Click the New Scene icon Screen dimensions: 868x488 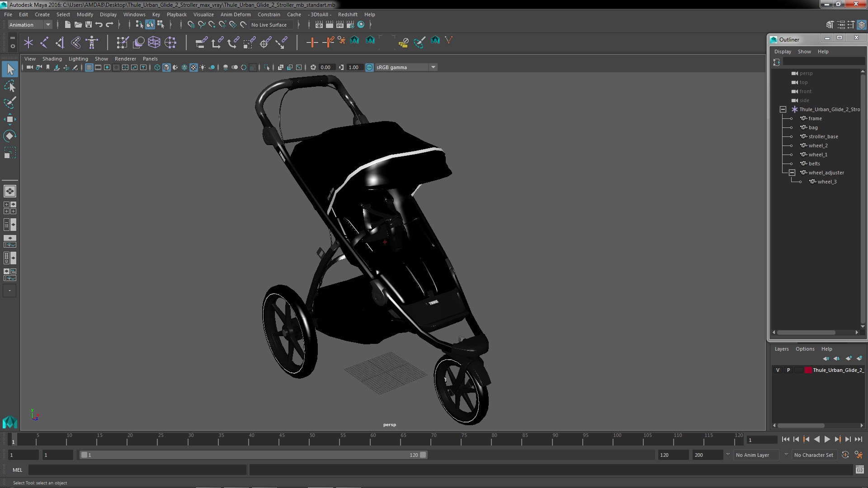[67, 24]
